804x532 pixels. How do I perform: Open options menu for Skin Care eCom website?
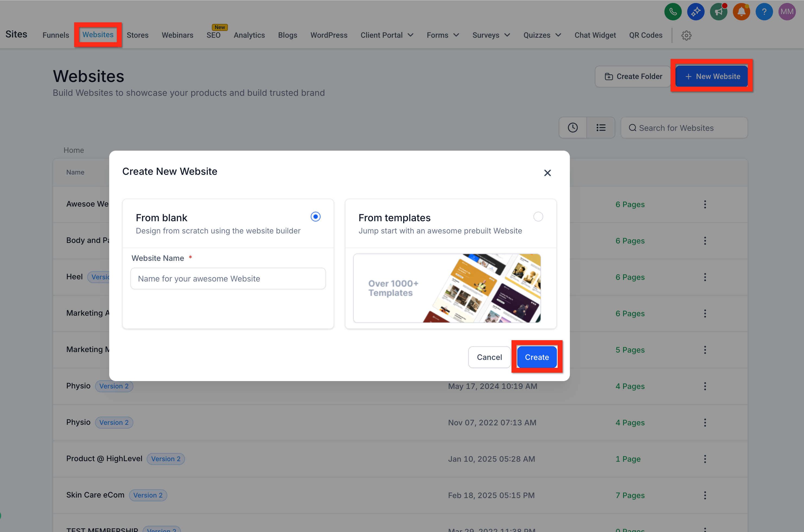[x=705, y=495]
